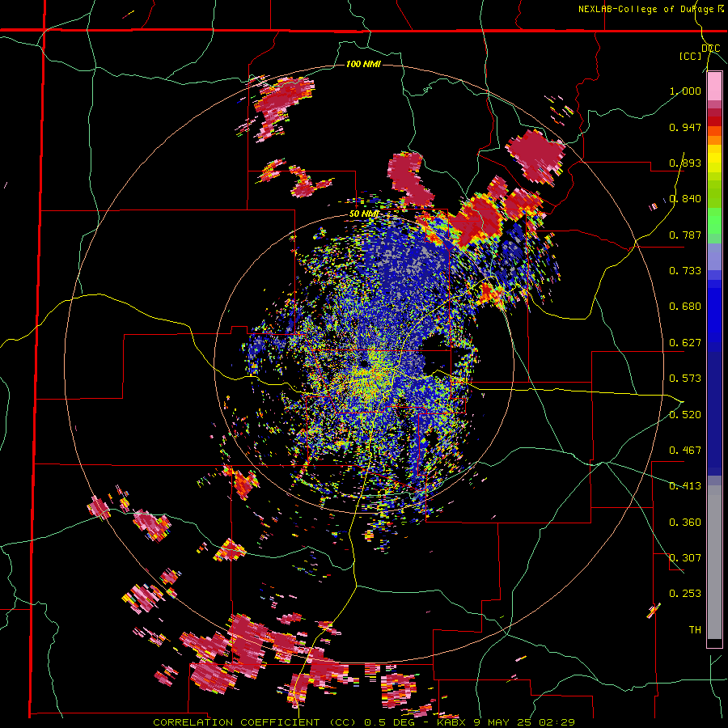Select the 0.627 colorbar value
Screen dimensions: 728x728
685,343
